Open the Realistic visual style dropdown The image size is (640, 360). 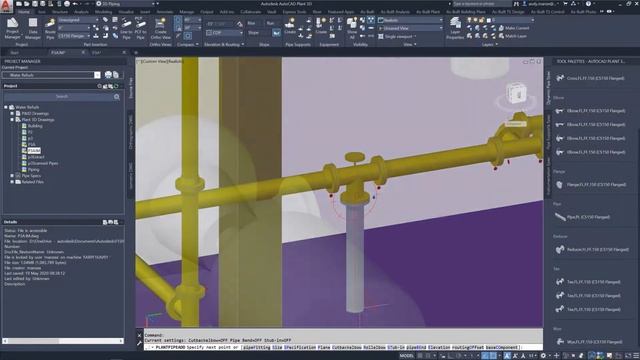[410, 20]
